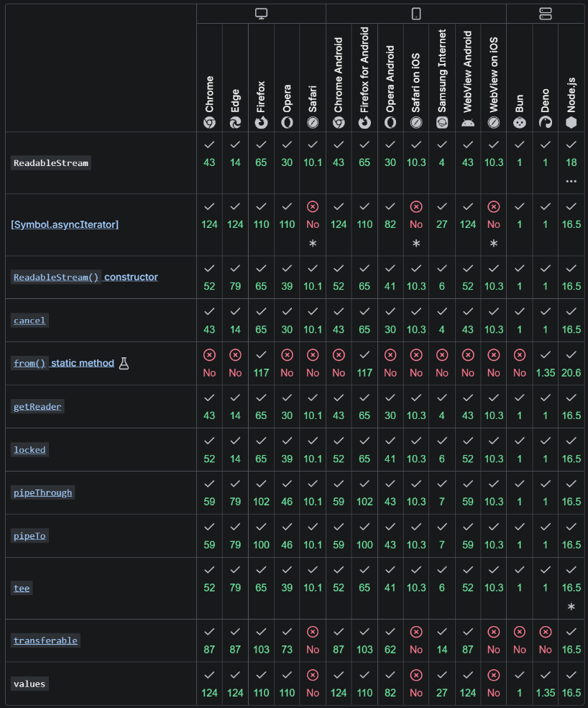This screenshot has height=708, width=588.
Task: Click Node.js 18 in ReadableStream row
Action: pos(571,162)
